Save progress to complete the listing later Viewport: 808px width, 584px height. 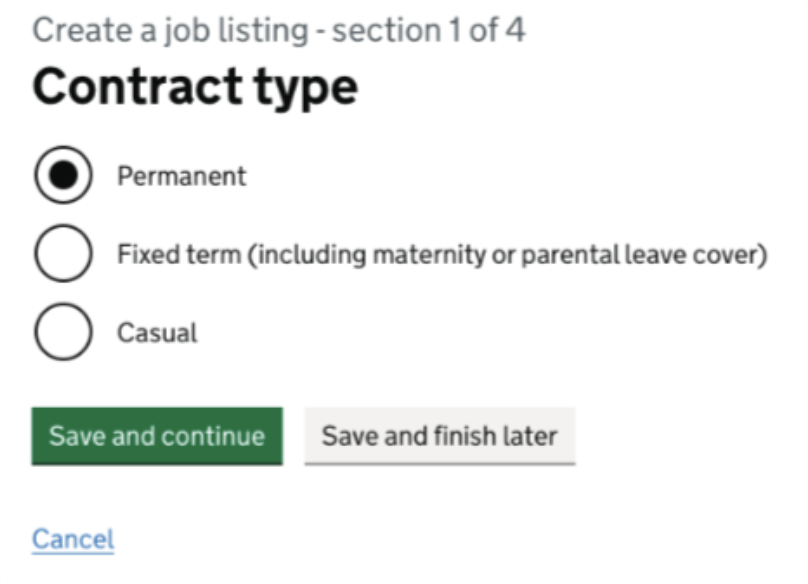click(x=442, y=436)
